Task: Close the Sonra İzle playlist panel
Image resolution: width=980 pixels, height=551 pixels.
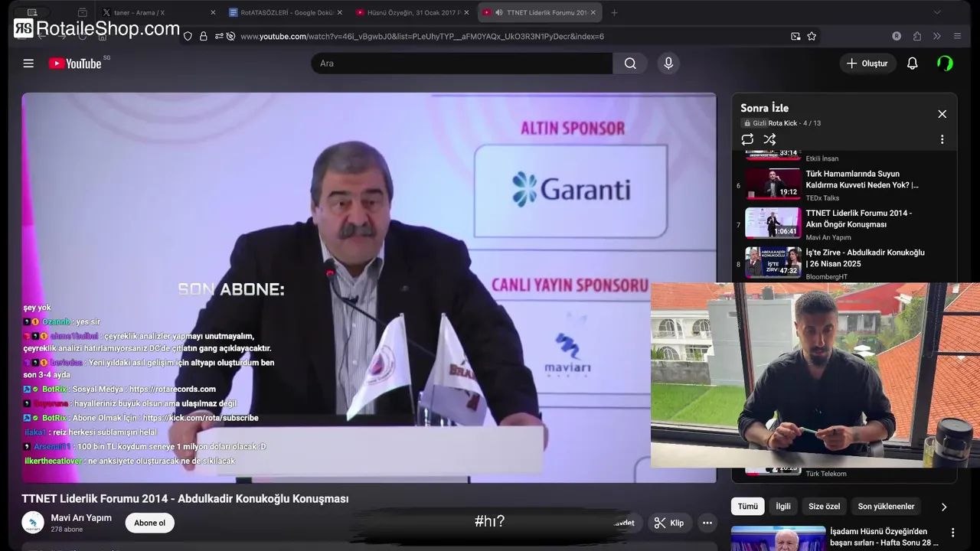Action: 942,114
